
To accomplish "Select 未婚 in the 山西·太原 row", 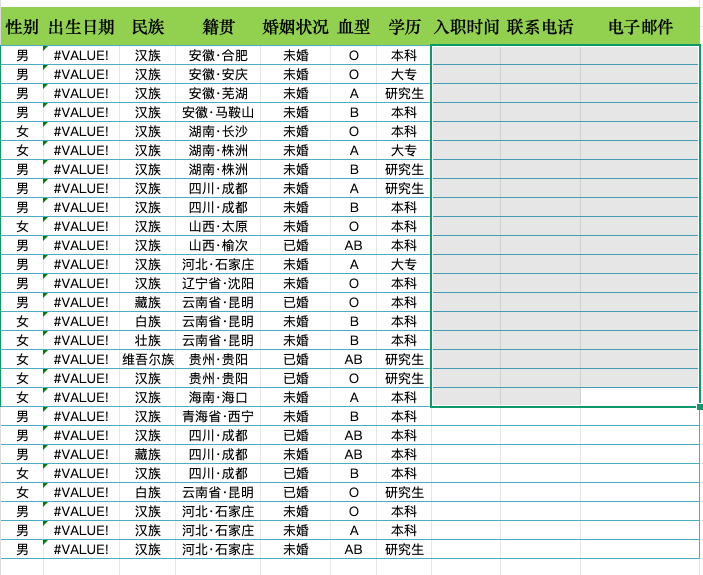I will pos(295,226).
